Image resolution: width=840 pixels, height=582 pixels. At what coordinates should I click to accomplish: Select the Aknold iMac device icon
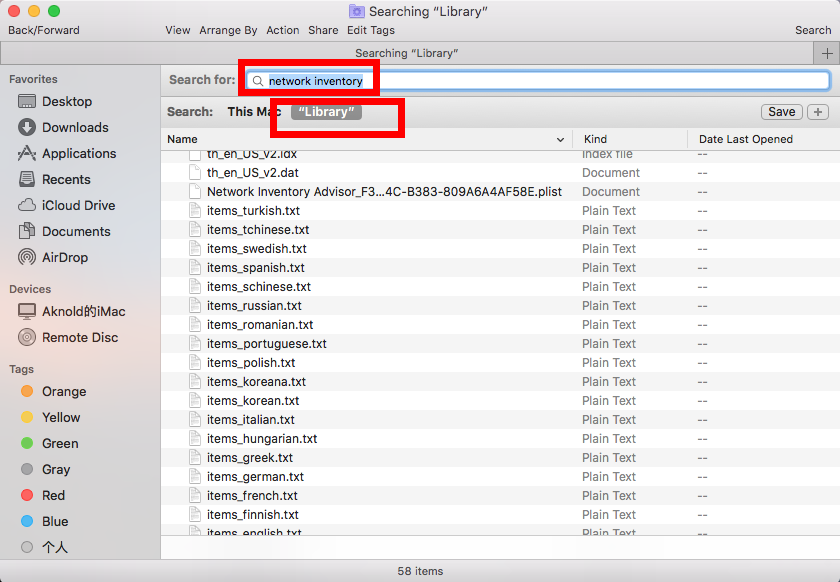[x=27, y=312]
